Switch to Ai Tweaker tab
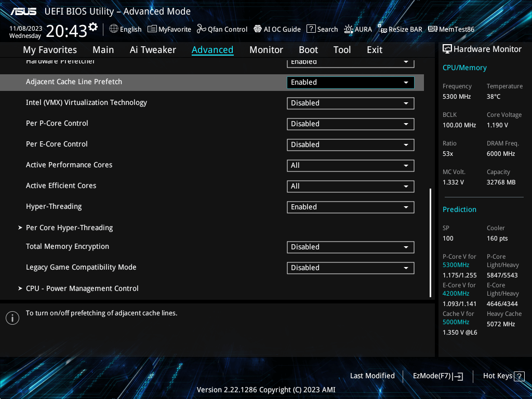 (153, 50)
